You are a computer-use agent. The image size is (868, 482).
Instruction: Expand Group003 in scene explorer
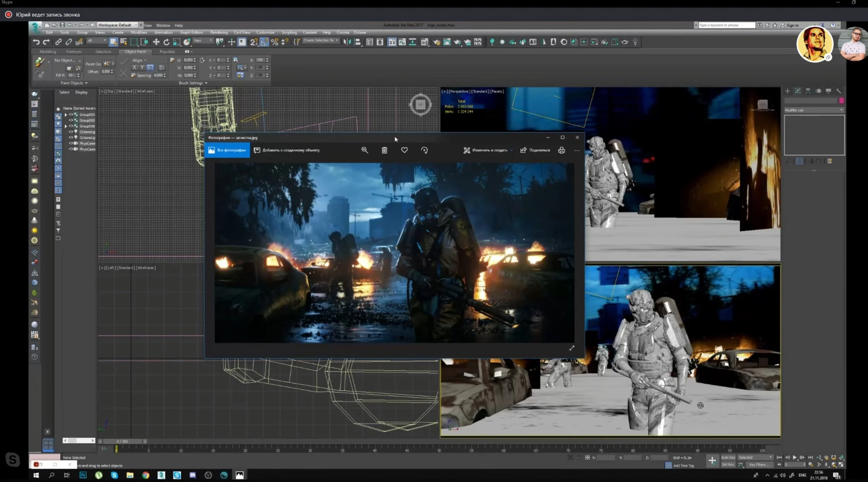[66, 115]
